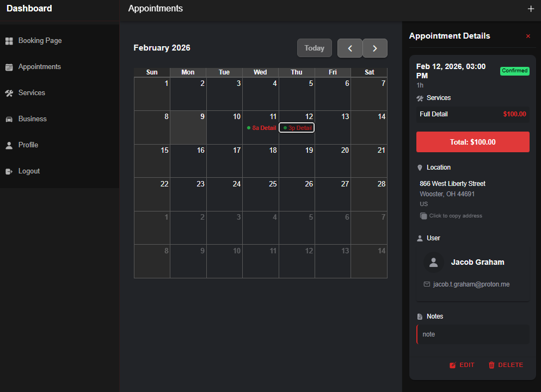Advance to March using the right chevron
The height and width of the screenshot is (392, 541).
374,48
